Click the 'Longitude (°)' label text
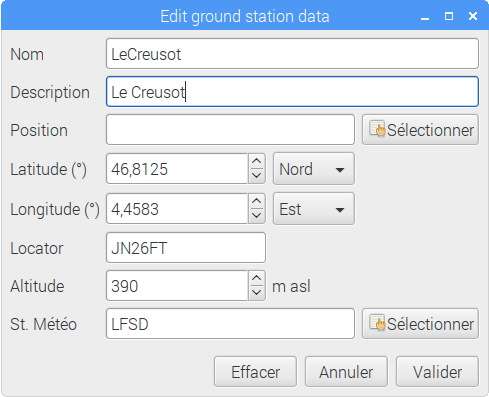The height and width of the screenshot is (397, 489). (x=55, y=210)
